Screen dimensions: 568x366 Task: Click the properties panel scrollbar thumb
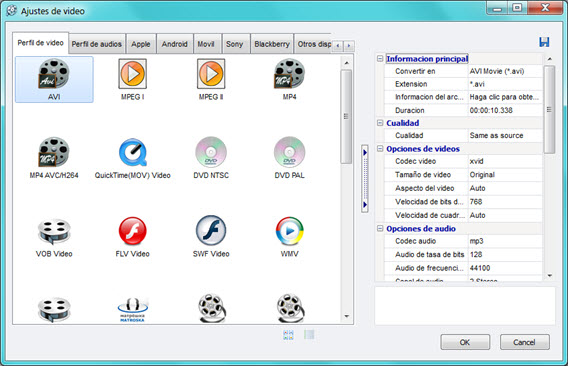[x=550, y=109]
